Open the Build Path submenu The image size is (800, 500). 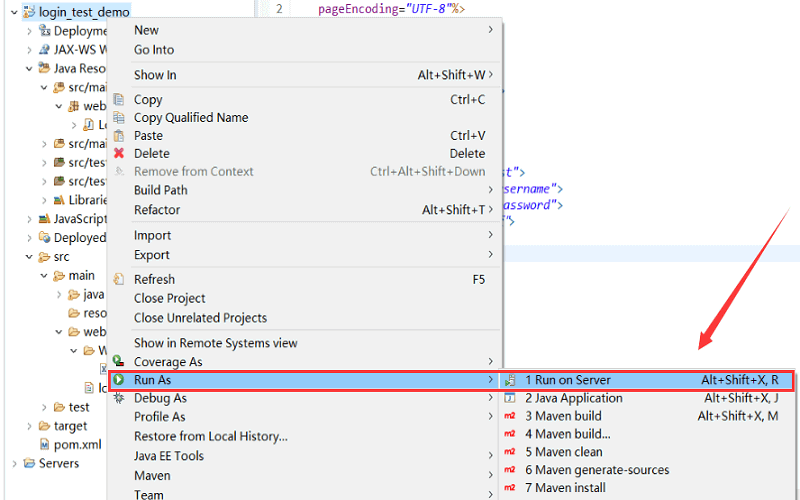305,190
